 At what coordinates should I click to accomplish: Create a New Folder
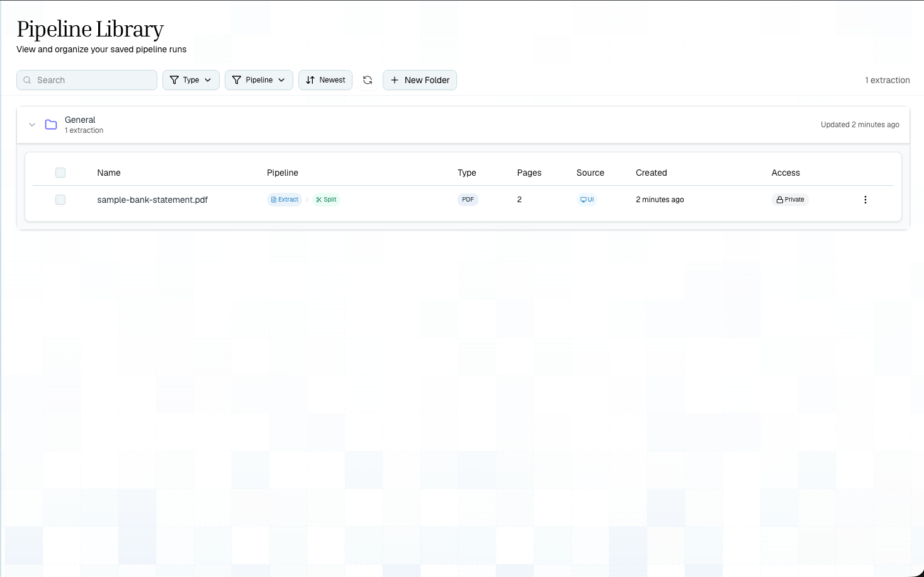[420, 80]
